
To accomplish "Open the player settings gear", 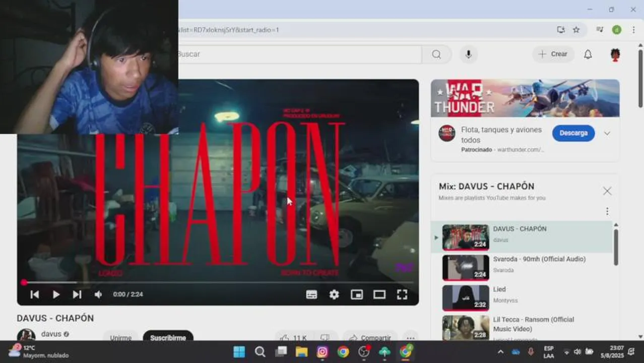I will (x=334, y=294).
